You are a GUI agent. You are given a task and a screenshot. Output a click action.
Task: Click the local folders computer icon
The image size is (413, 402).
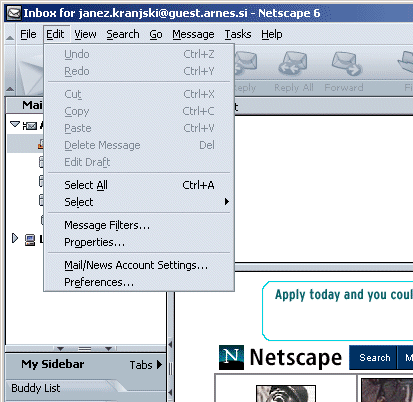click(30, 240)
